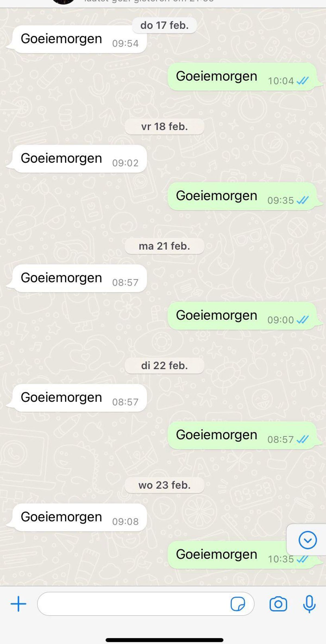326x644 pixels.
Task: Open the camera
Action: pos(278,604)
